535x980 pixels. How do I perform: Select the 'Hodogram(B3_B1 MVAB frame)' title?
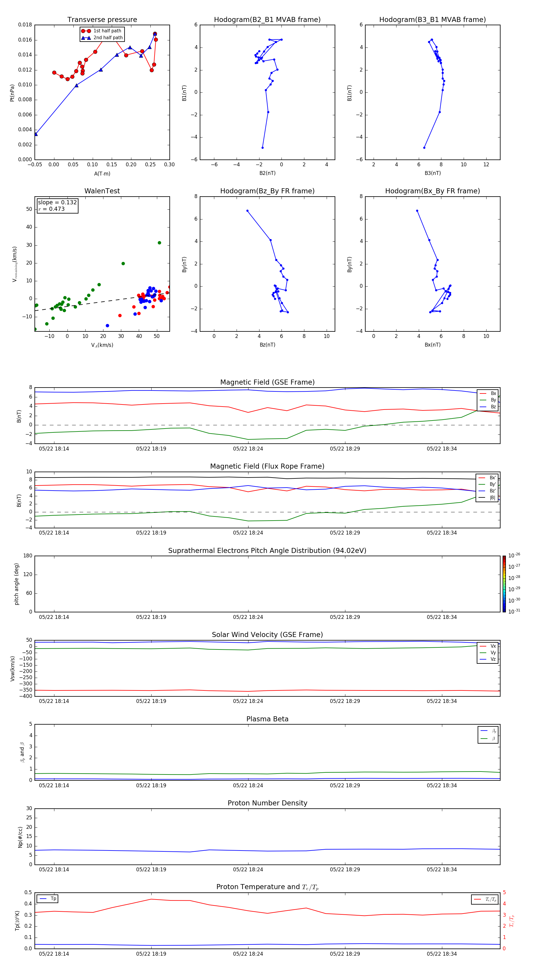432,20
